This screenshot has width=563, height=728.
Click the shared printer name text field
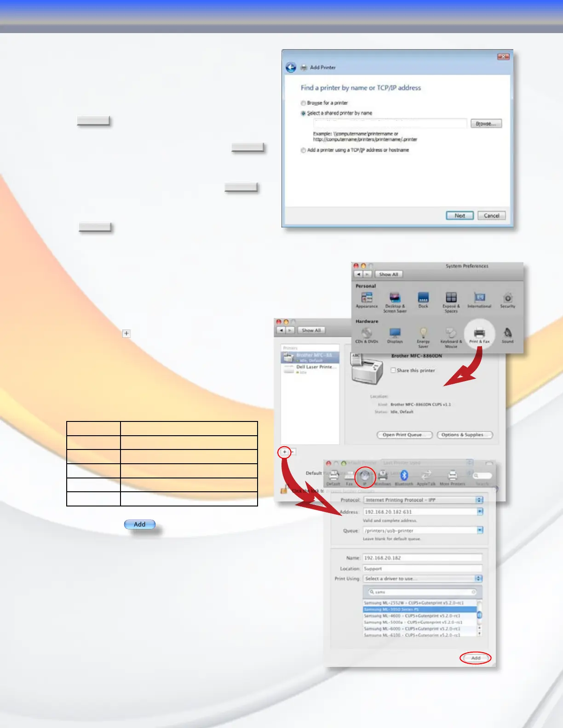(390, 124)
